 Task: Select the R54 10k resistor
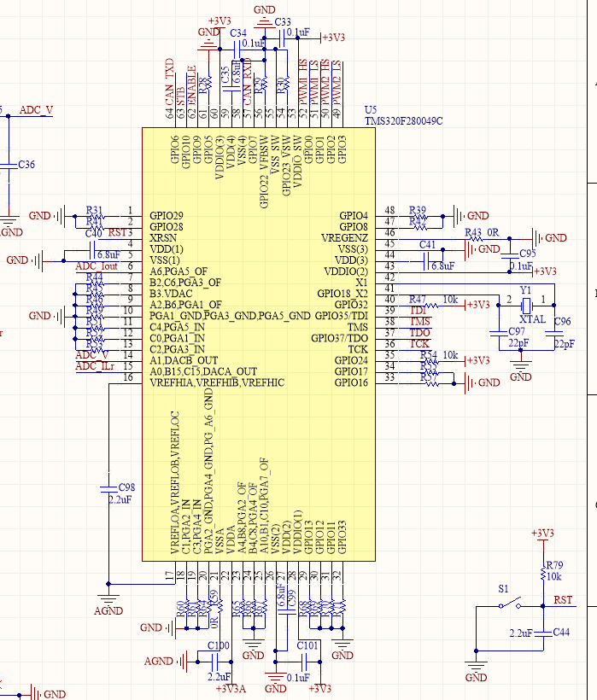click(x=432, y=361)
